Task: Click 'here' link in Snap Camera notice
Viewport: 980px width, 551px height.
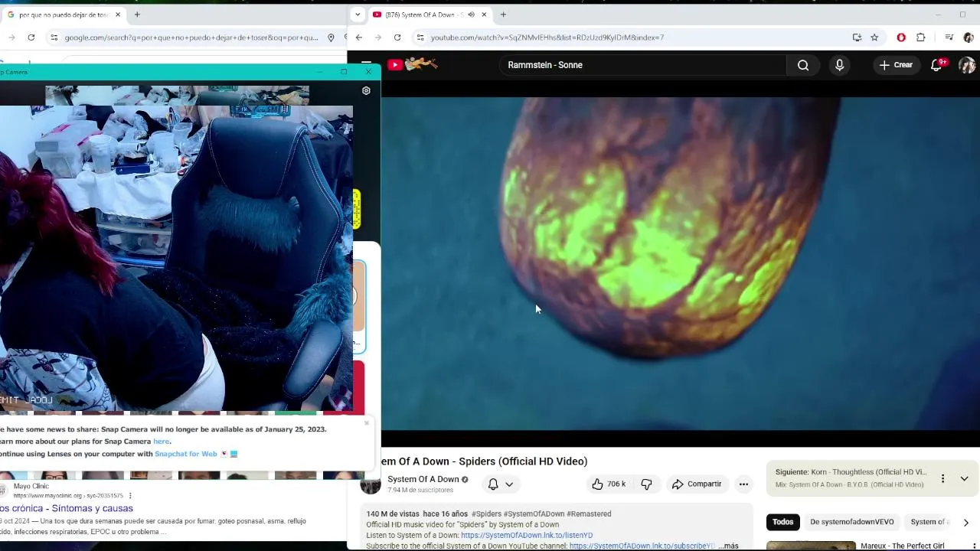Action: tap(161, 442)
